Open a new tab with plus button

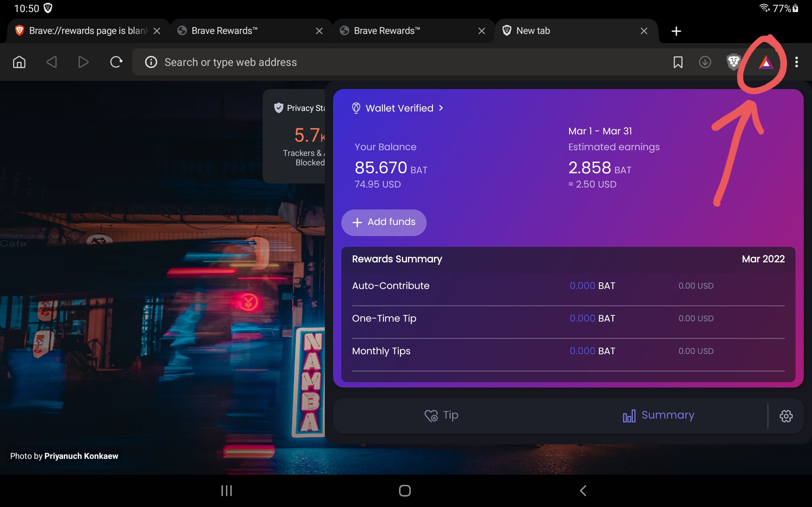tap(676, 31)
